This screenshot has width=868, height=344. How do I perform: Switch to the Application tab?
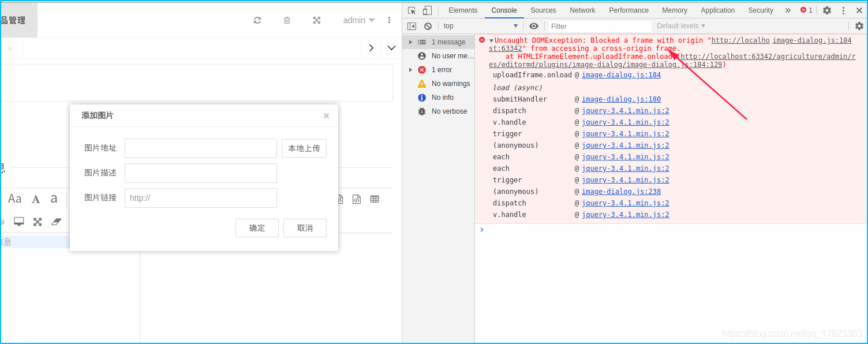click(x=718, y=10)
